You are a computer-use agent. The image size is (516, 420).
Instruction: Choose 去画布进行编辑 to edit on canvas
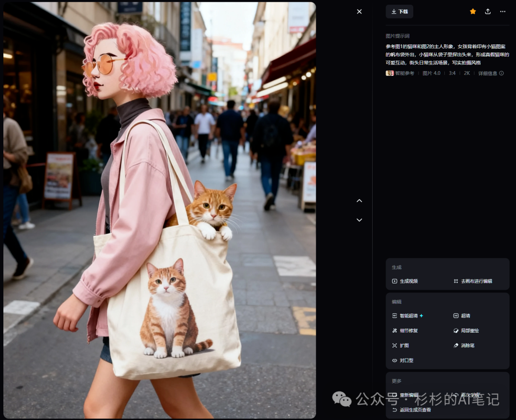click(x=473, y=281)
